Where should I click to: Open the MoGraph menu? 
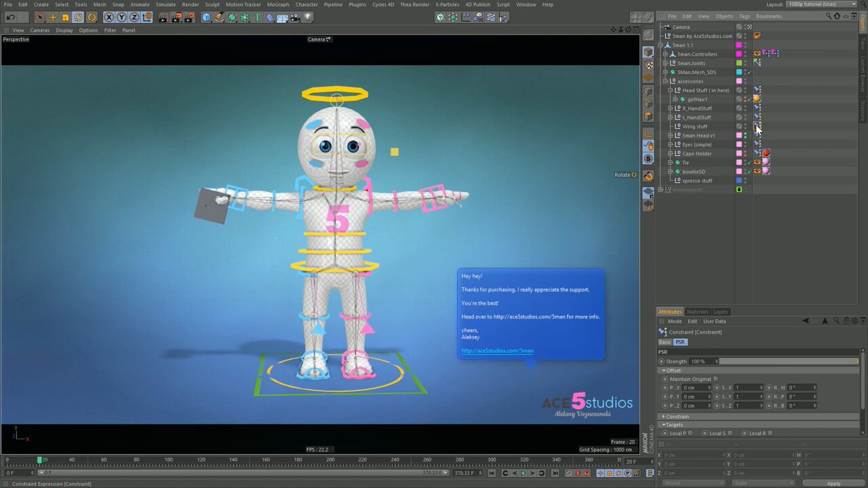277,4
